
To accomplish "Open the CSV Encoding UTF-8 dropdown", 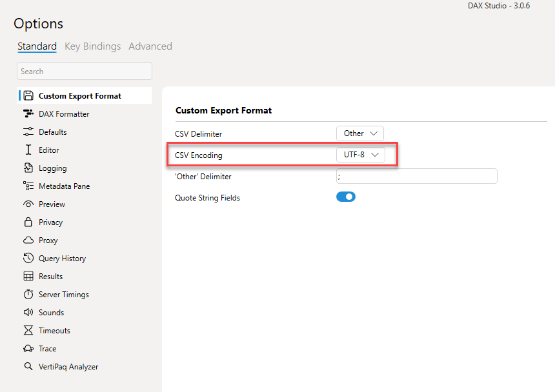I will (x=361, y=155).
